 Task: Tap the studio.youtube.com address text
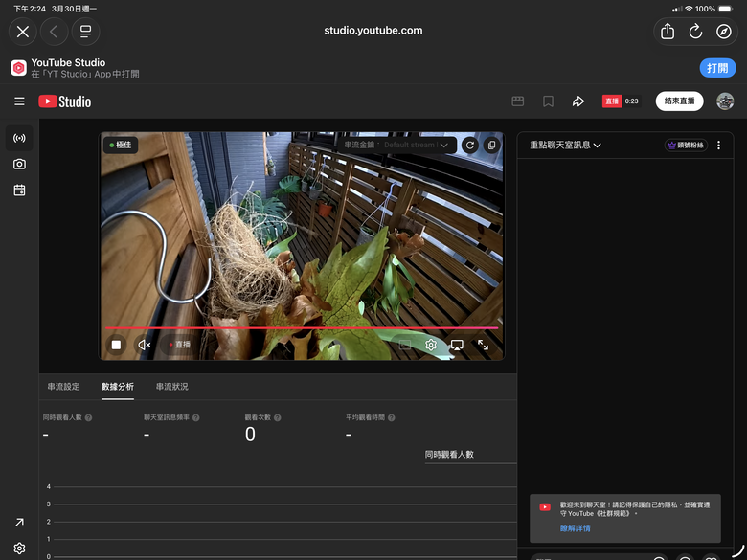coord(373,31)
